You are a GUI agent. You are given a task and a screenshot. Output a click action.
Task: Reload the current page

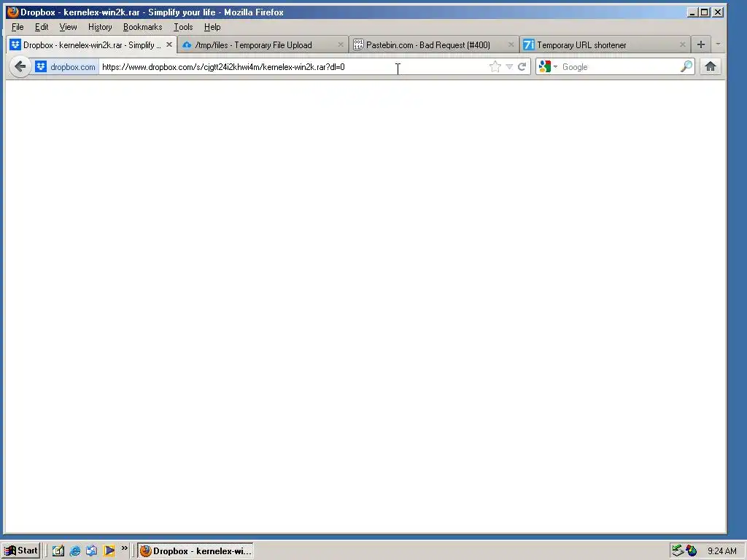click(x=522, y=66)
